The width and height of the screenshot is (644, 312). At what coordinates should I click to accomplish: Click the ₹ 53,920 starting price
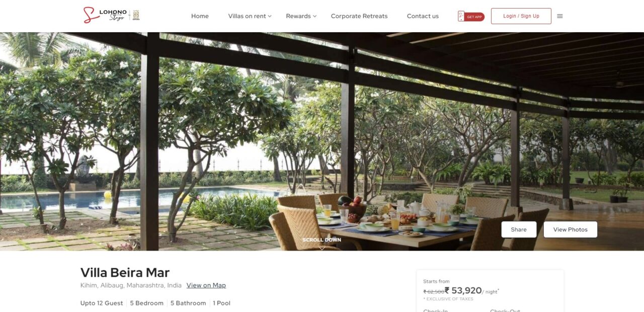(x=463, y=290)
